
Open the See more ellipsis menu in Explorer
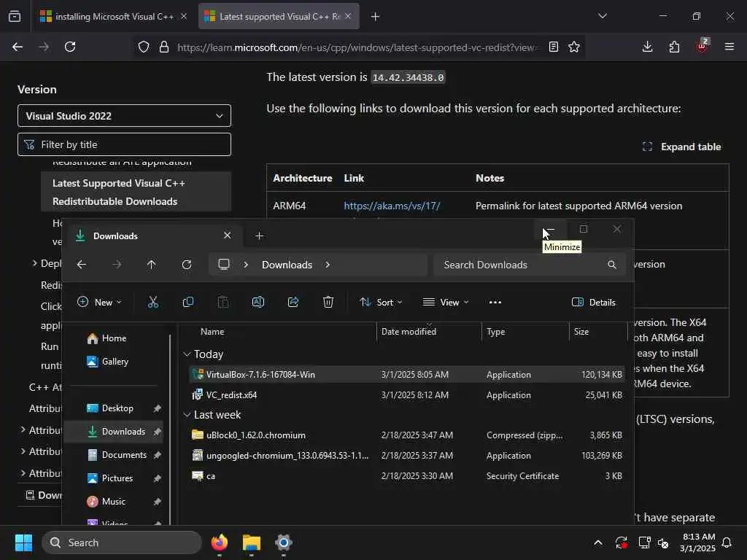point(495,302)
